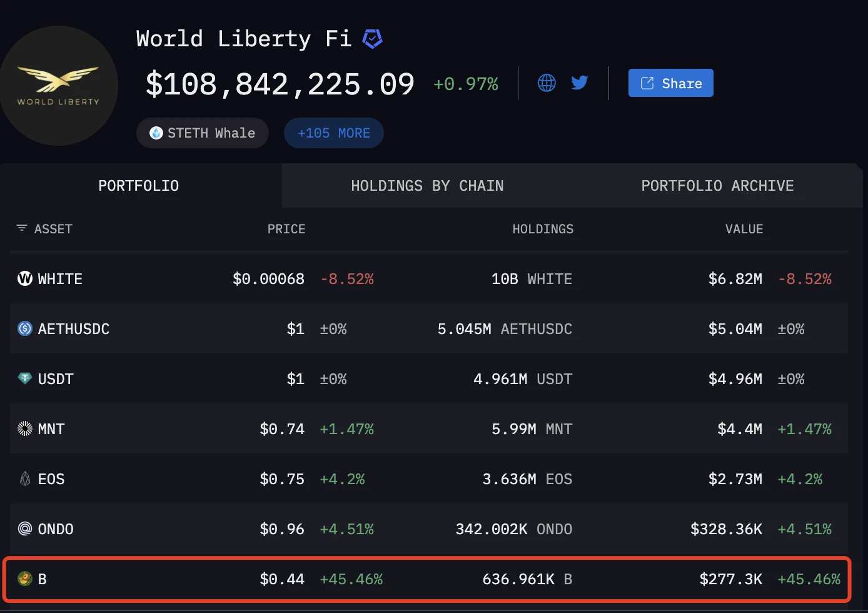Click the B token icon
Screen dimensions: 868x613
[24, 579]
